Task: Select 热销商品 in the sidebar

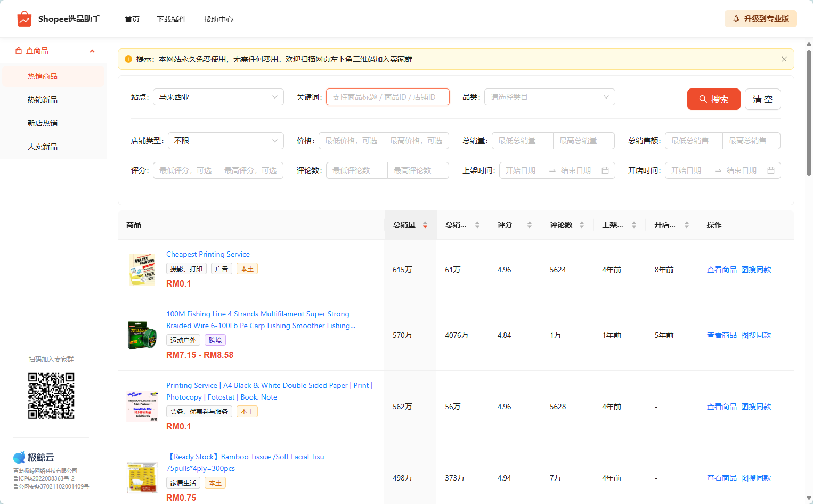Action: point(53,76)
